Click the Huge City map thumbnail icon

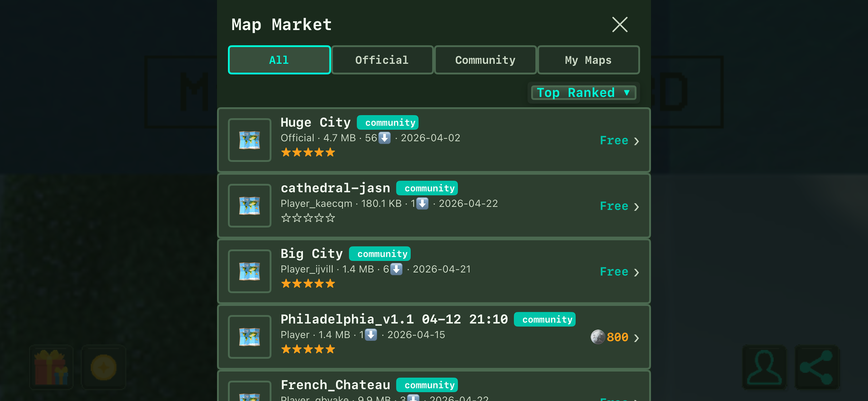(x=250, y=140)
